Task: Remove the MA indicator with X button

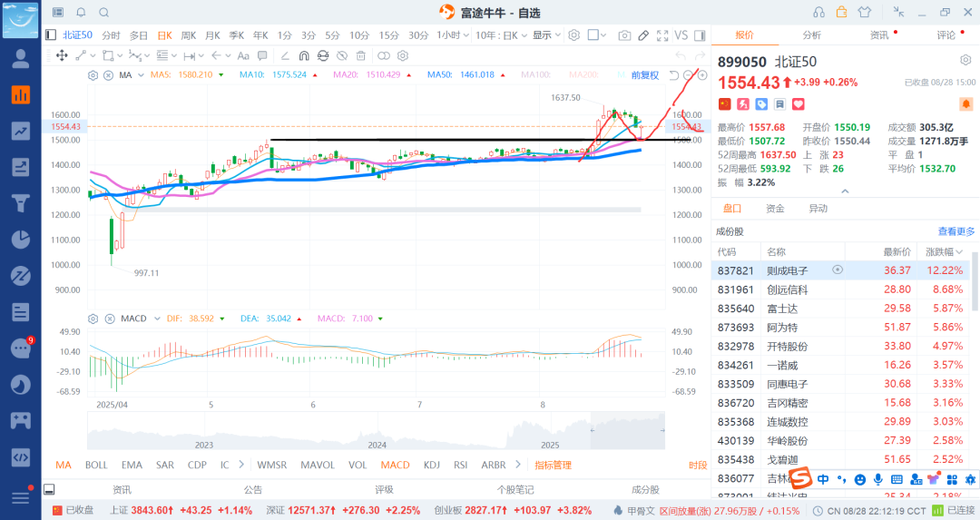Action: pos(108,75)
